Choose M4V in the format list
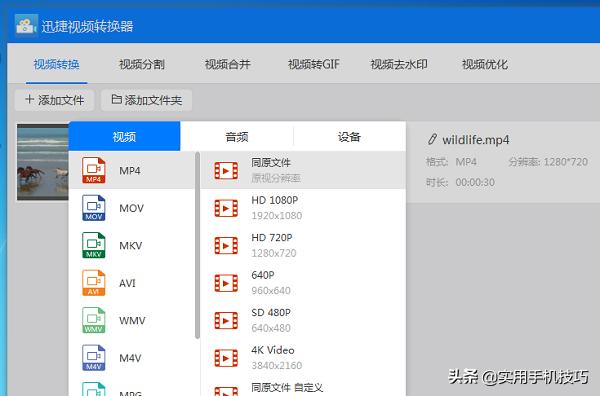The height and width of the screenshot is (396, 600). pyautogui.click(x=132, y=358)
